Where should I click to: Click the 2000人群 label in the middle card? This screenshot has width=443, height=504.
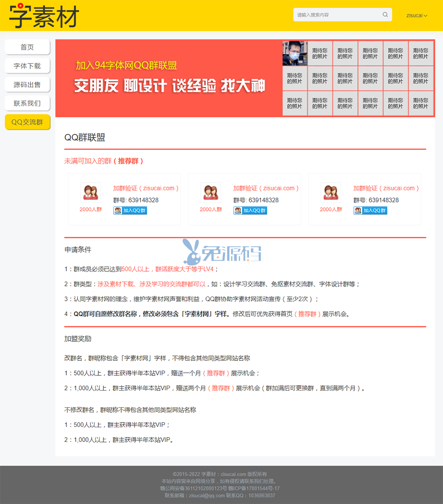[211, 209]
